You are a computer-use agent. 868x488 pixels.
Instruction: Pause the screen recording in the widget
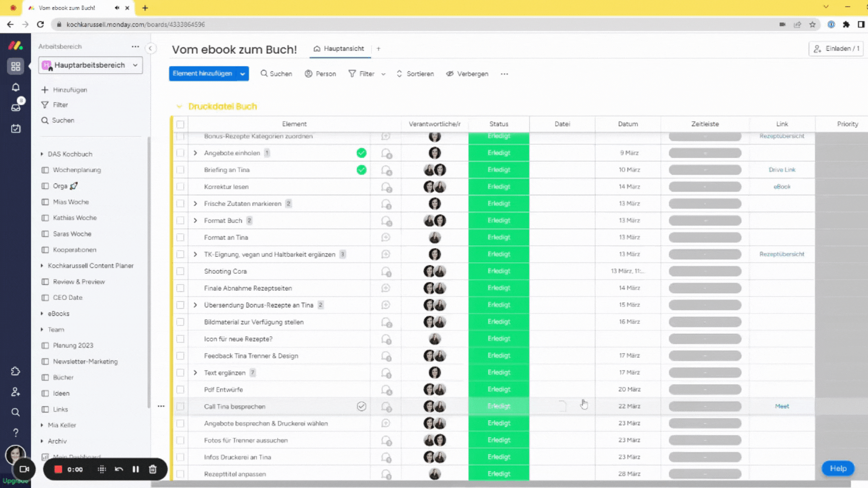tap(136, 469)
